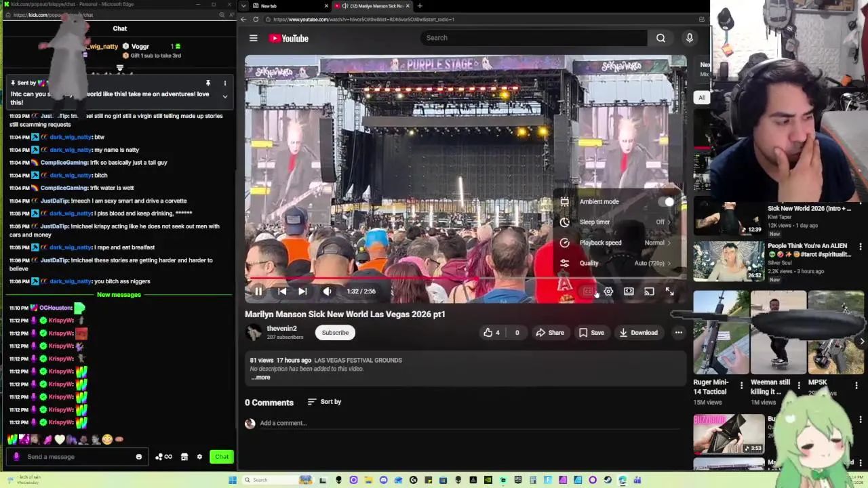The width and height of the screenshot is (868, 488).
Task: Download the video
Action: tap(638, 333)
